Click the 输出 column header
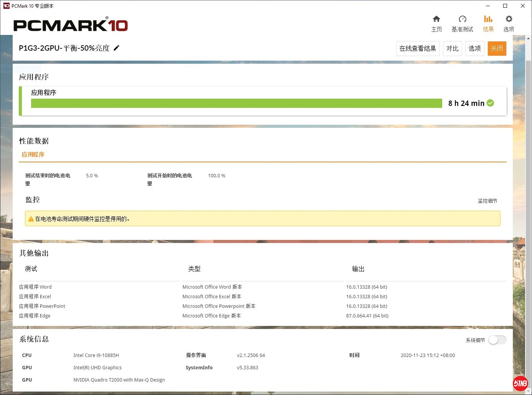Screen dimensions: 532x395 click(358, 269)
